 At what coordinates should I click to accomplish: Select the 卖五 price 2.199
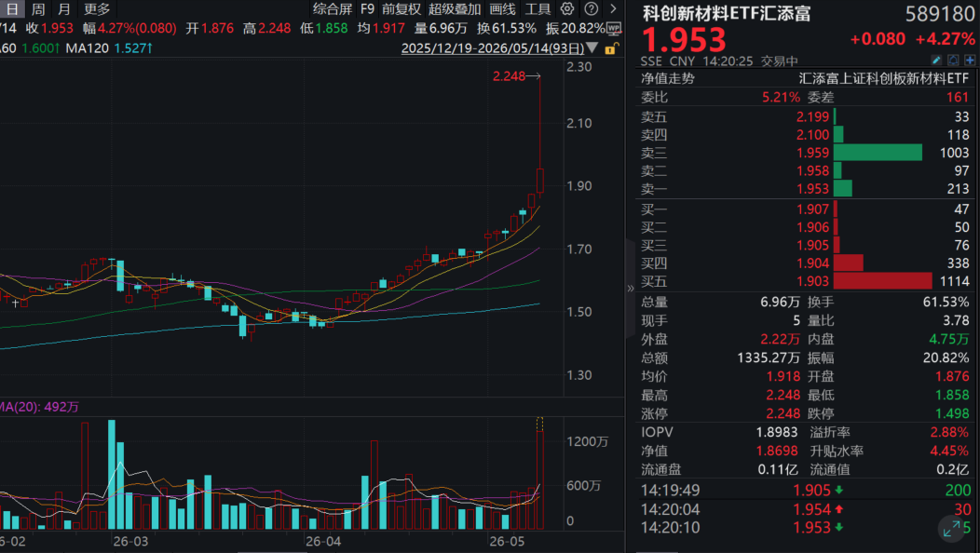click(812, 116)
